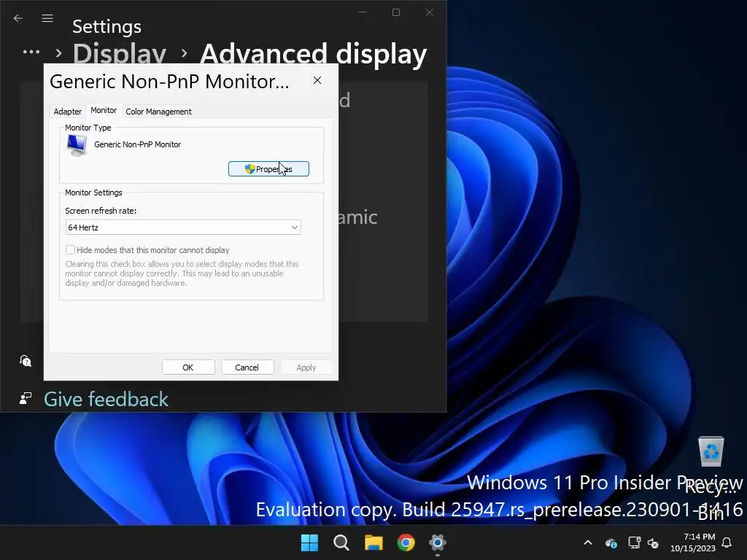Switch to the Adapter tab

[68, 112]
